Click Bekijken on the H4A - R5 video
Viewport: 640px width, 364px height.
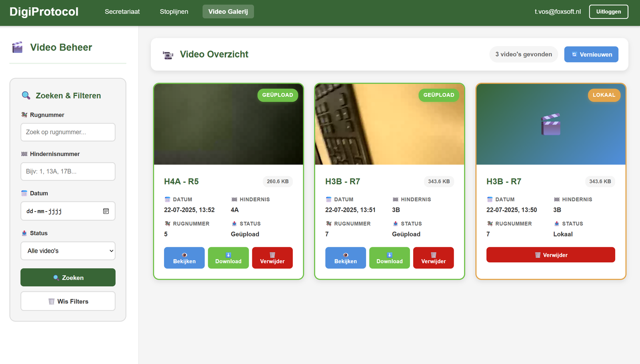pyautogui.click(x=184, y=258)
